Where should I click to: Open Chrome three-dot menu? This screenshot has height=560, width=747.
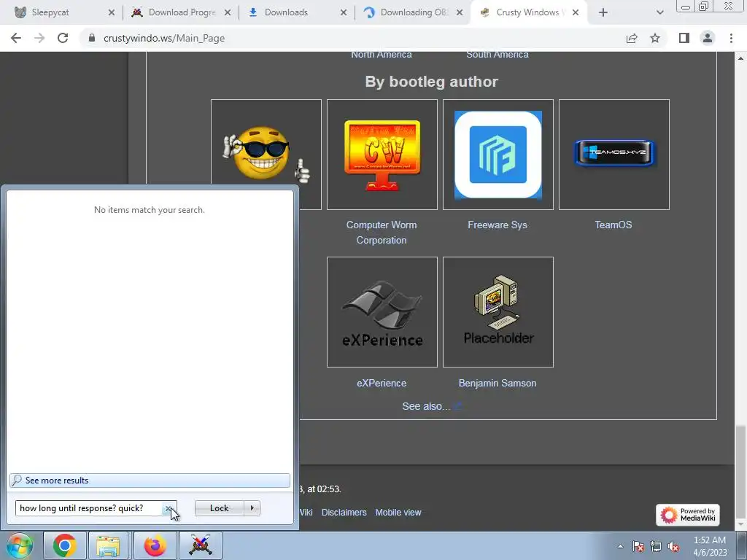tap(731, 38)
